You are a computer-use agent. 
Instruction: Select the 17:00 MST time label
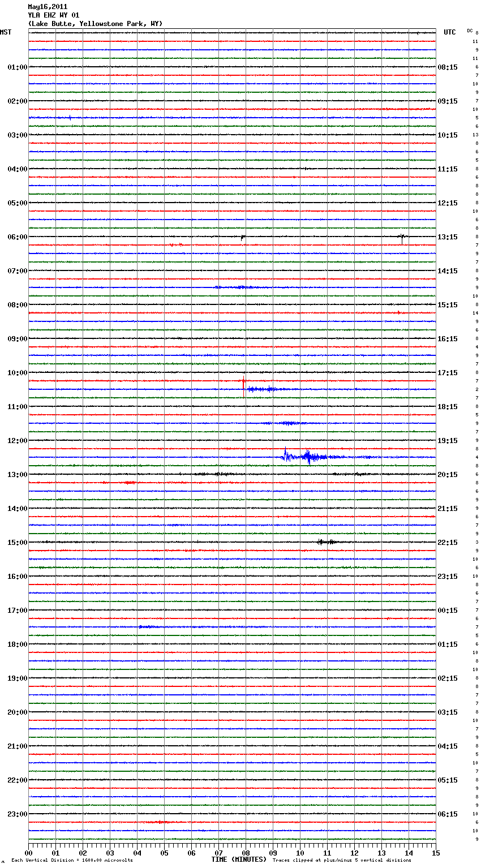point(18,611)
